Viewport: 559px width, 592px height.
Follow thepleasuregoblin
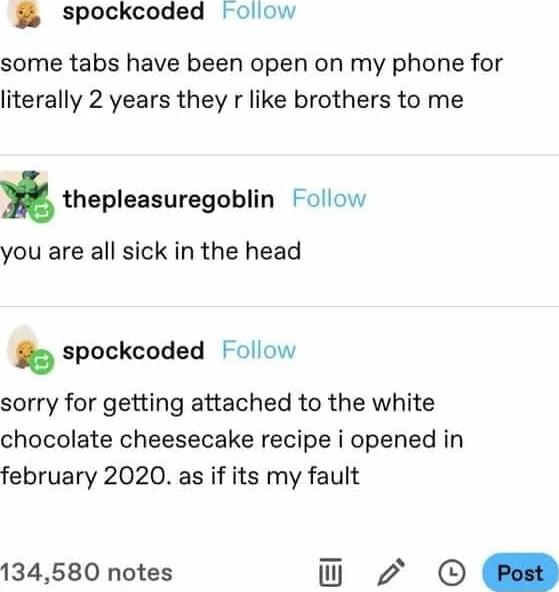pyautogui.click(x=329, y=199)
